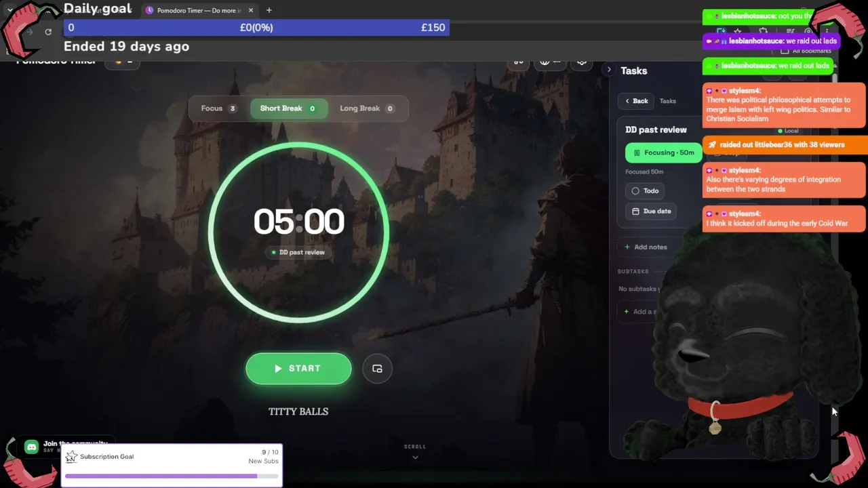Go Back to the task list
Viewport: 868px width, 488px height.
pos(636,101)
